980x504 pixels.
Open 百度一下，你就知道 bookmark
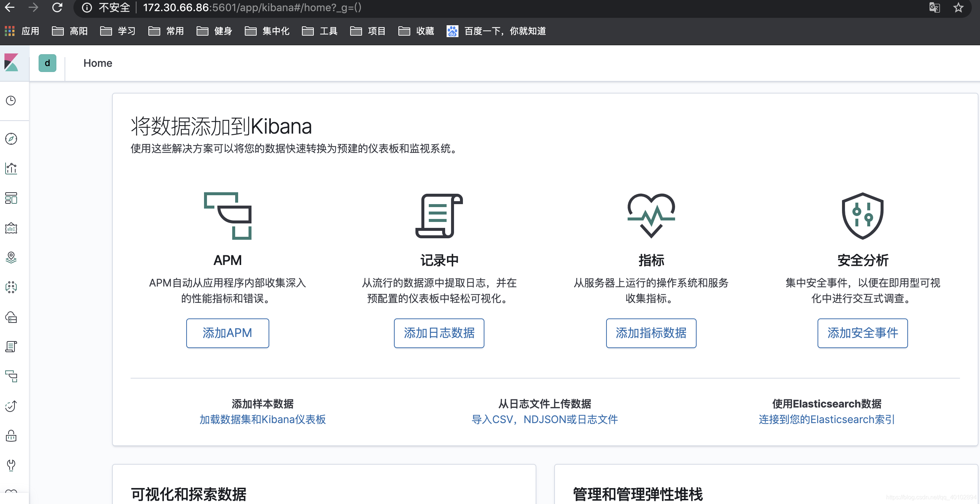pos(496,31)
